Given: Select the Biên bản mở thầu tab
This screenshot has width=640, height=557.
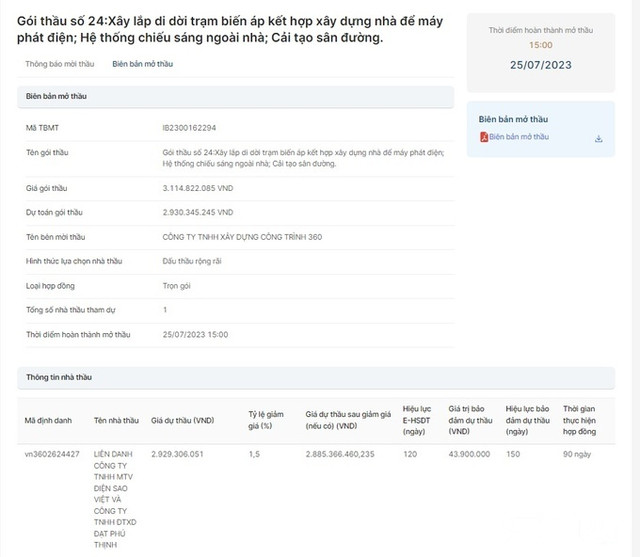Looking at the screenshot, I should click(x=142, y=63).
